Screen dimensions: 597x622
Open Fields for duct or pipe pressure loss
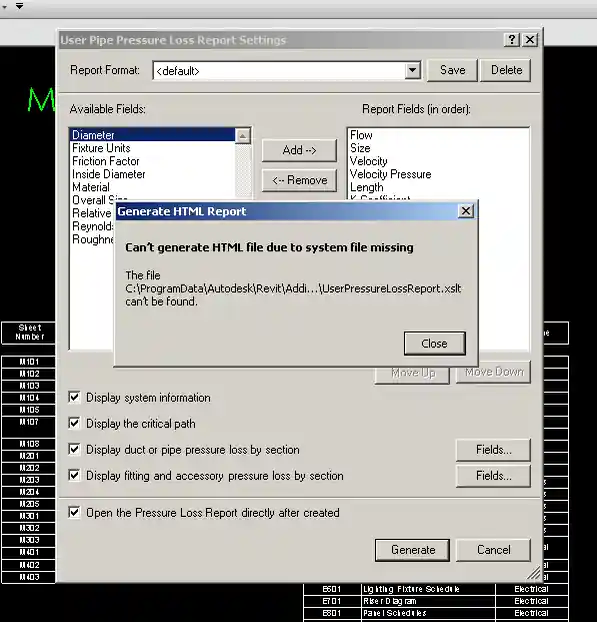click(493, 450)
